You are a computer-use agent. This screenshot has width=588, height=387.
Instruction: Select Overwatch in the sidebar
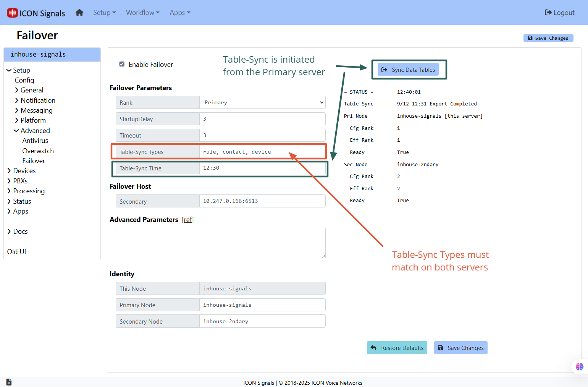click(38, 151)
